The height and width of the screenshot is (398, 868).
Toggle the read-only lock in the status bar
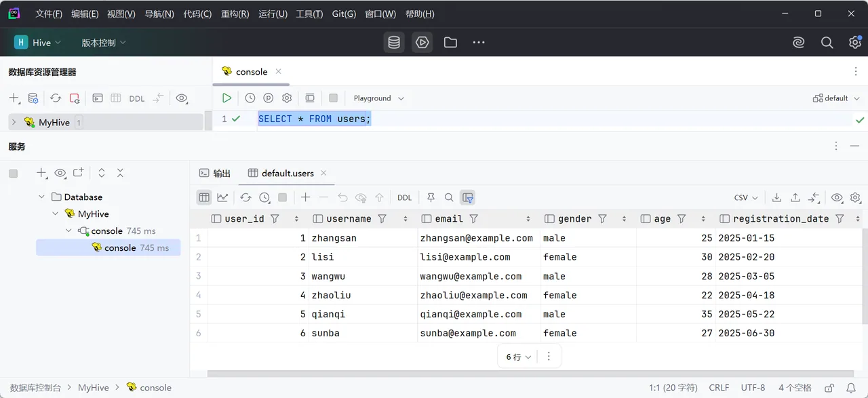pos(829,388)
